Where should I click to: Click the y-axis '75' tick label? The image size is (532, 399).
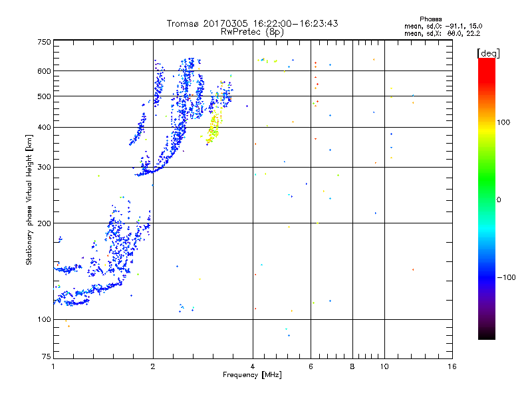47,356
